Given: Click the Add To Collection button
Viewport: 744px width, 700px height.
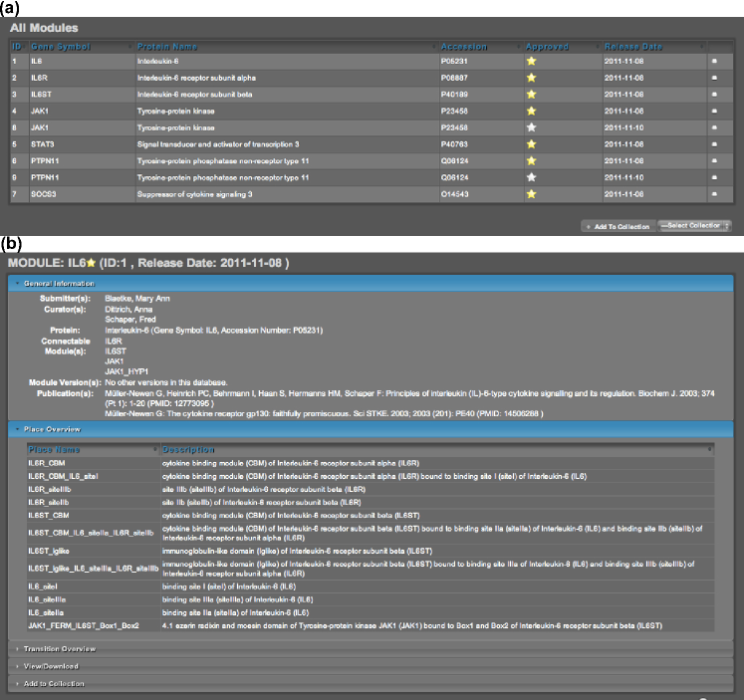Looking at the screenshot, I should click(618, 226).
